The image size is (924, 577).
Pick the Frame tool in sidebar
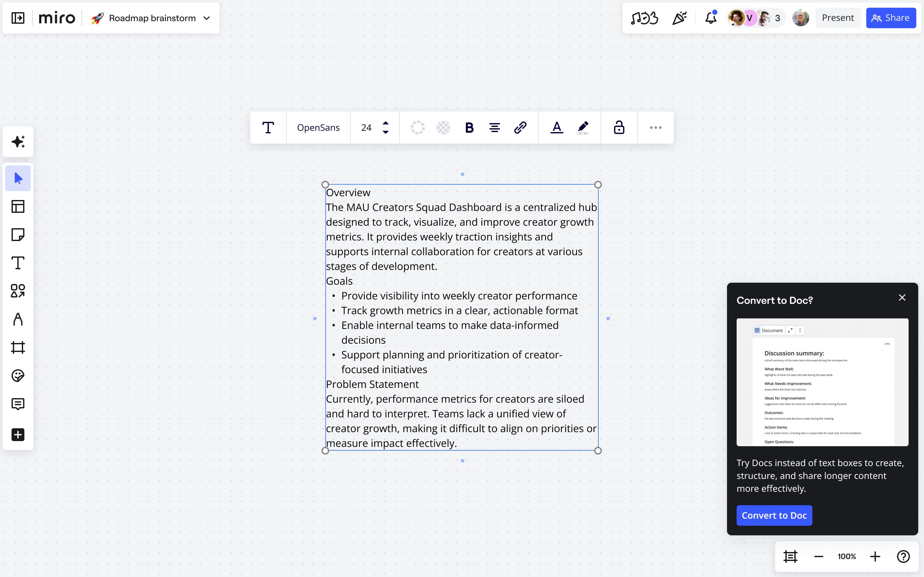pos(18,347)
